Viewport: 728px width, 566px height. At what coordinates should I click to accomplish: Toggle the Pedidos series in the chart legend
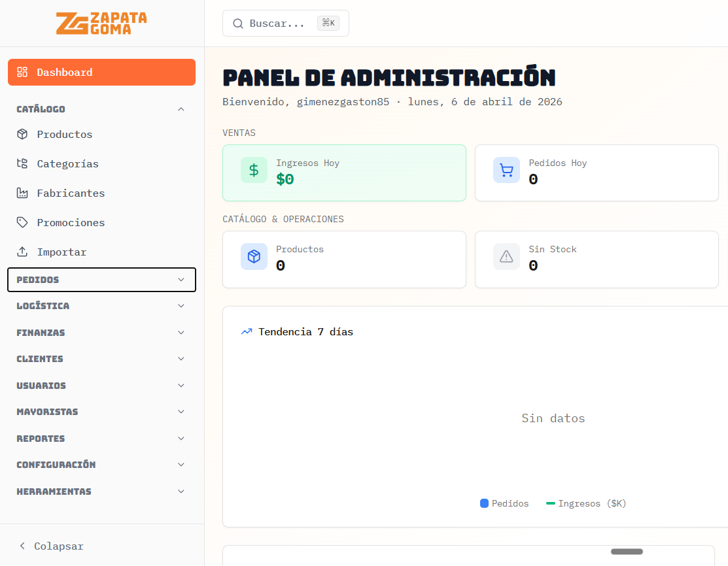tap(504, 503)
